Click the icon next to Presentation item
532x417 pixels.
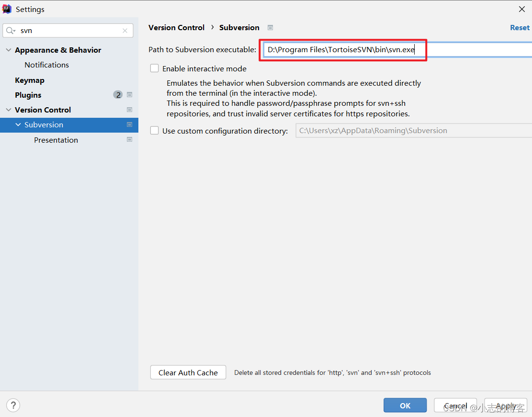(129, 140)
